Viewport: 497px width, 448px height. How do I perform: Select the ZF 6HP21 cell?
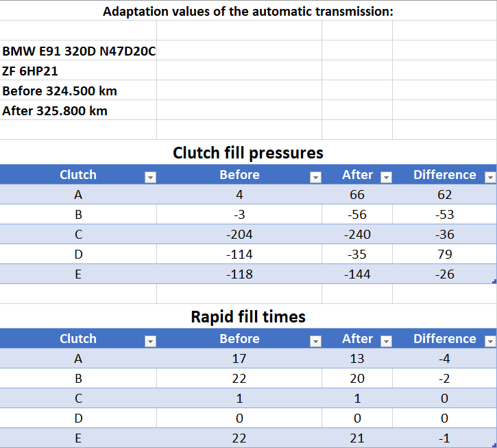(x=78, y=71)
